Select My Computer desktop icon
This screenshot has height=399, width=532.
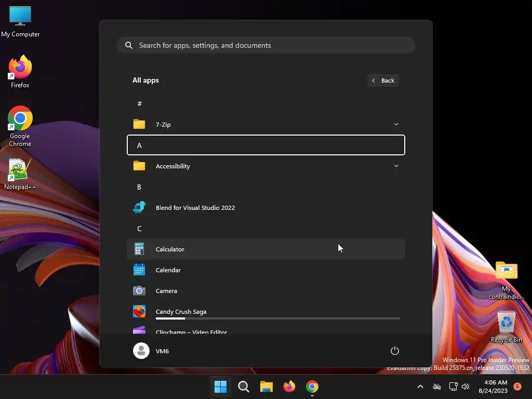pos(20,22)
